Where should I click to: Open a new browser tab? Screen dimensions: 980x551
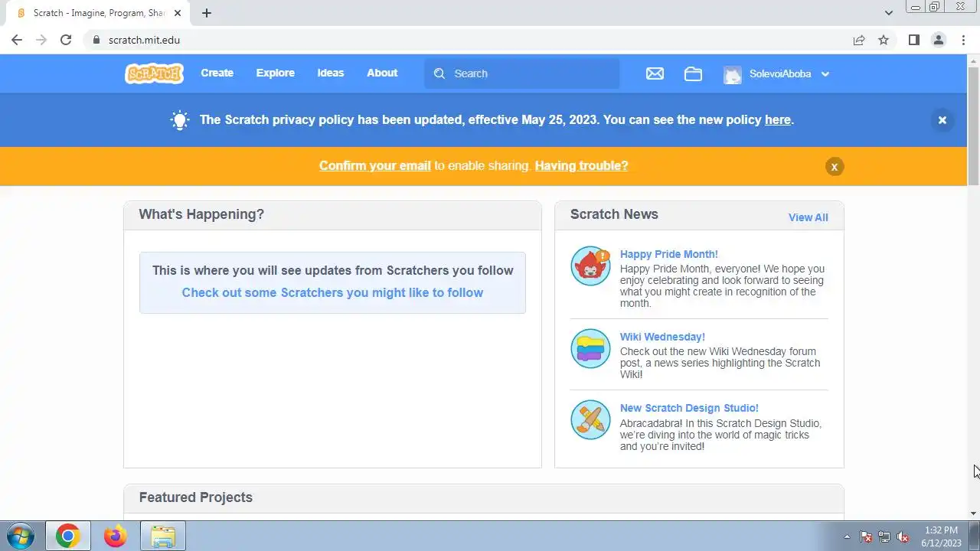point(207,13)
